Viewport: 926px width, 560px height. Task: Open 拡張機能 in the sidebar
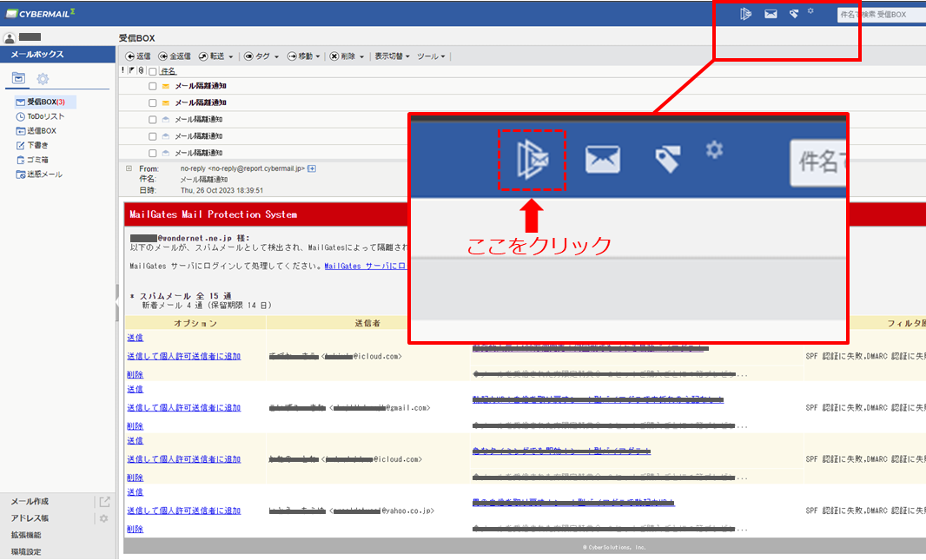tap(26, 535)
